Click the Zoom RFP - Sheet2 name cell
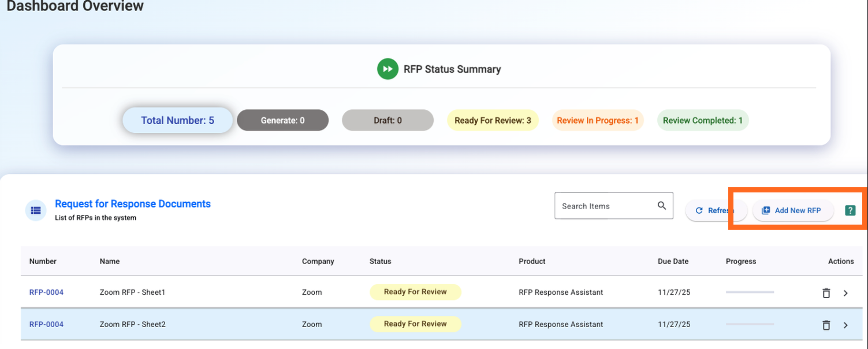Screen dimensions: 868x349 click(x=132, y=325)
